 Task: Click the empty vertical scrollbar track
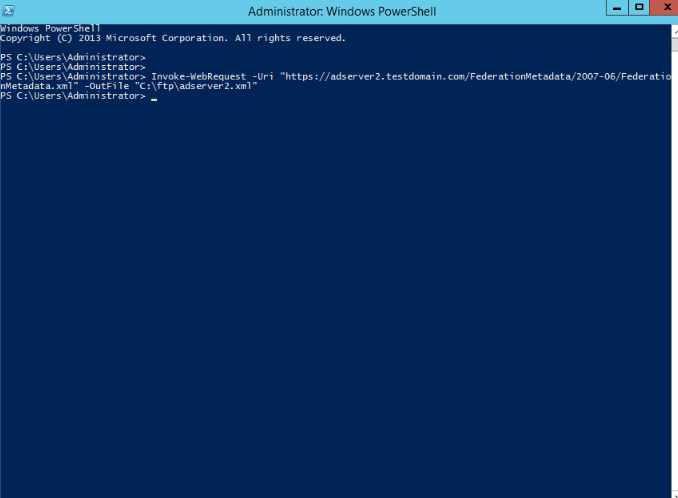pos(675,271)
